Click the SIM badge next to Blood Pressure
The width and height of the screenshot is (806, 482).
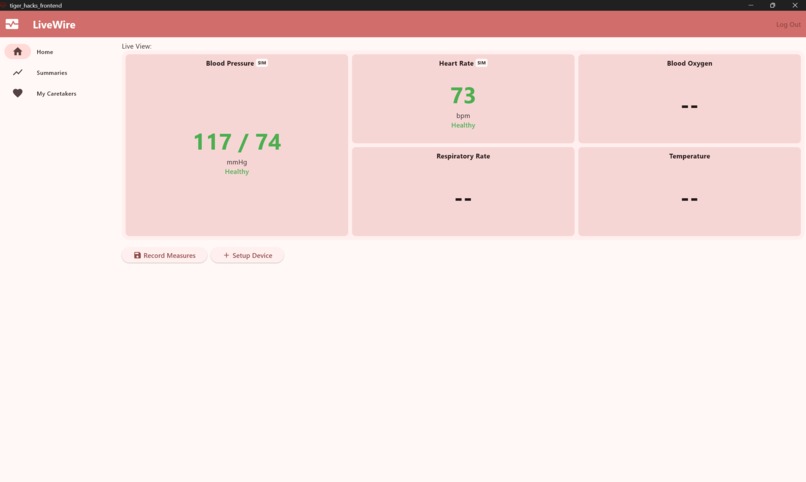[x=262, y=63]
